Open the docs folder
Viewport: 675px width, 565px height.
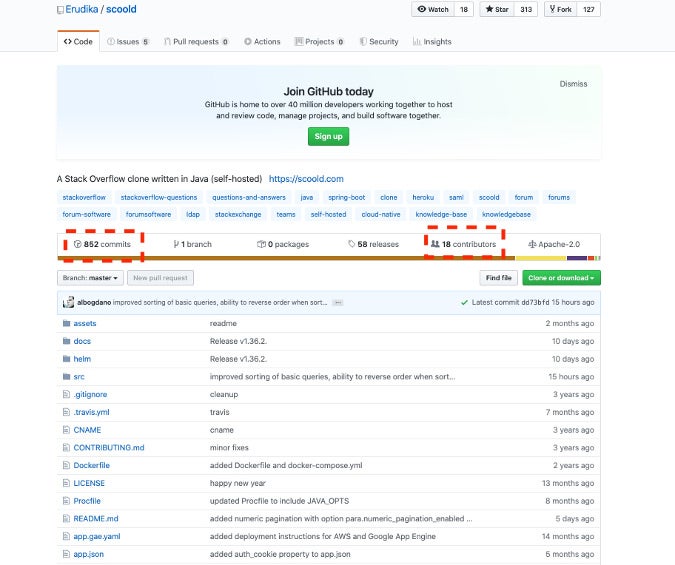[x=82, y=341]
